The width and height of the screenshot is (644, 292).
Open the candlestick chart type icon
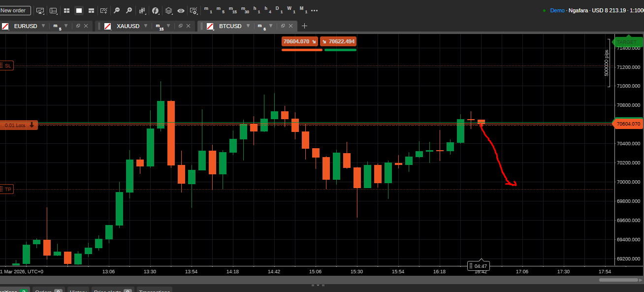[142, 10]
